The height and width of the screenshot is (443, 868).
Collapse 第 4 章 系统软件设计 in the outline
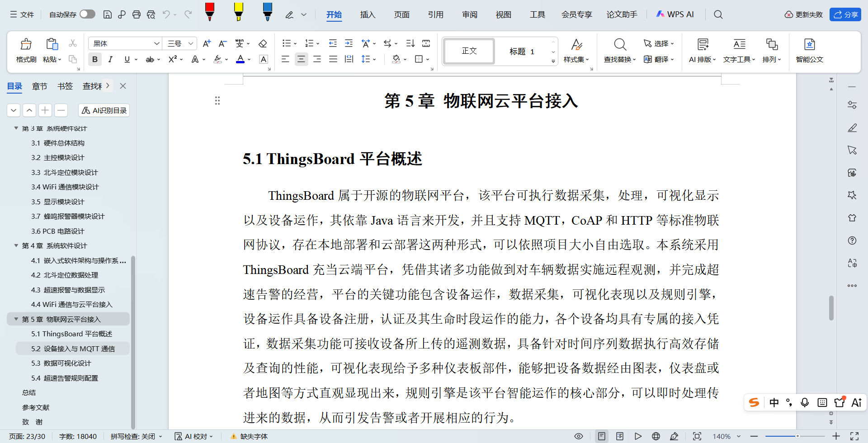[16, 245]
